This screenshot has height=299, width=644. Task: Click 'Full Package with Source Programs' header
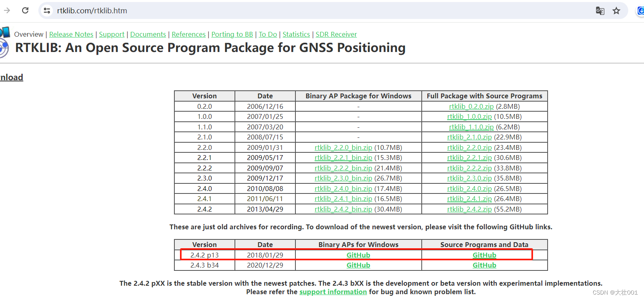pos(484,96)
